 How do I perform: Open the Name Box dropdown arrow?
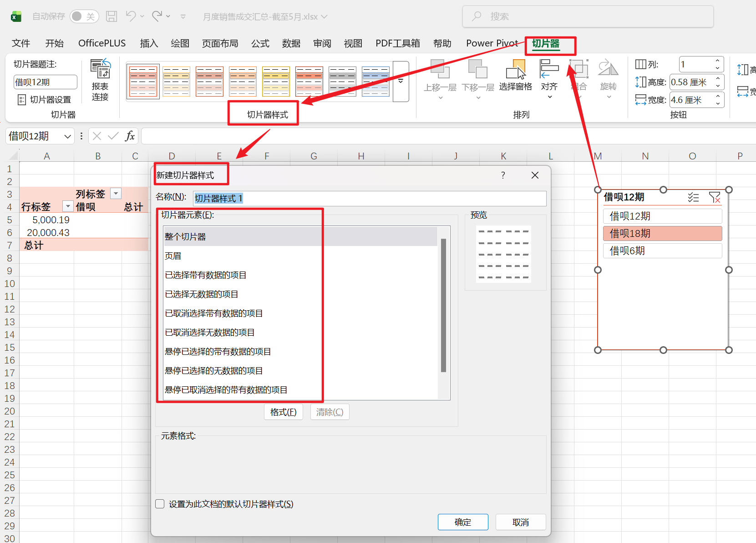pos(67,136)
